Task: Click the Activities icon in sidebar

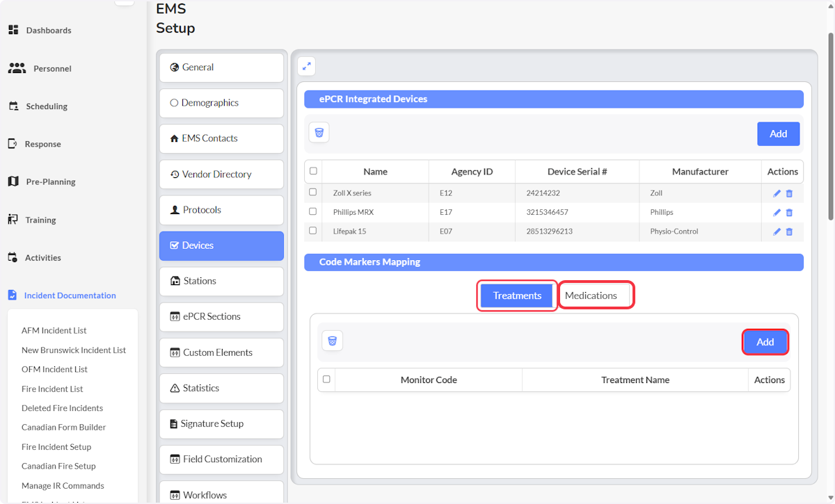Action: 13,257
